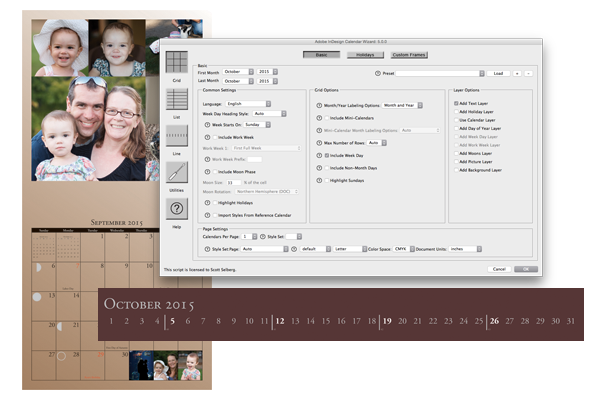
Task: Select the Grid calendar type icon
Action: pos(176,62)
